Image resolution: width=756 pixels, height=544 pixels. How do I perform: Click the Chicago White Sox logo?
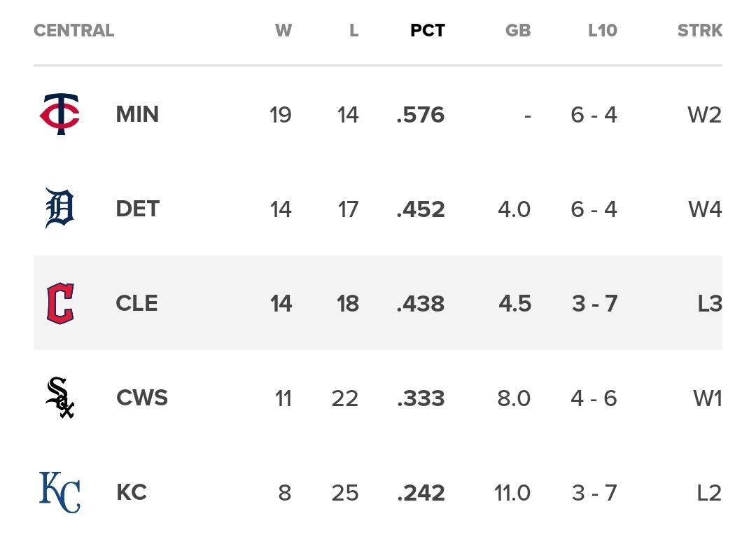click(60, 398)
